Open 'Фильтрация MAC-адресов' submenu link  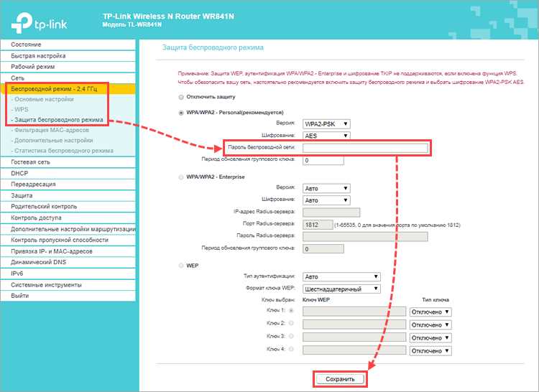click(x=50, y=130)
